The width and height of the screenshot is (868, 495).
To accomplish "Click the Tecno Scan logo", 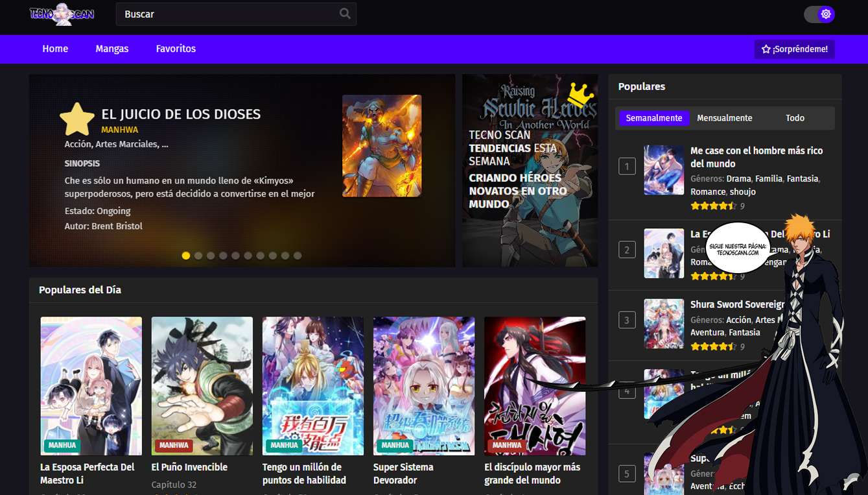I will [x=62, y=14].
